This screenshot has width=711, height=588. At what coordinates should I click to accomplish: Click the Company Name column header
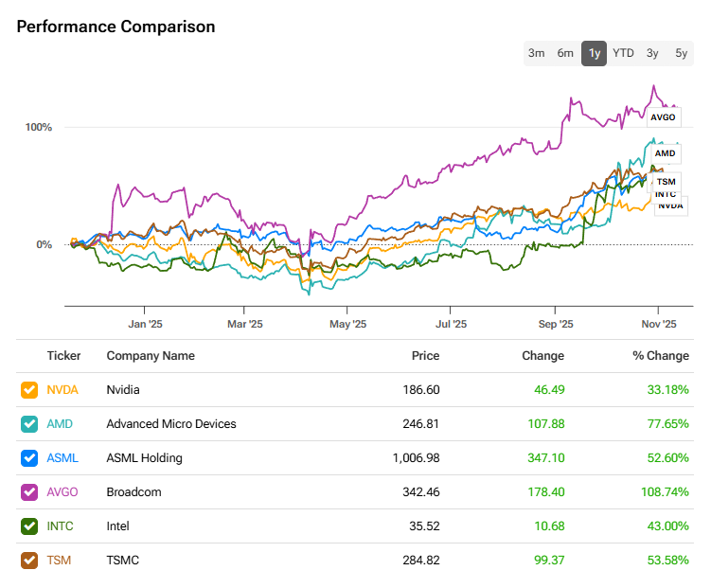pyautogui.click(x=151, y=356)
